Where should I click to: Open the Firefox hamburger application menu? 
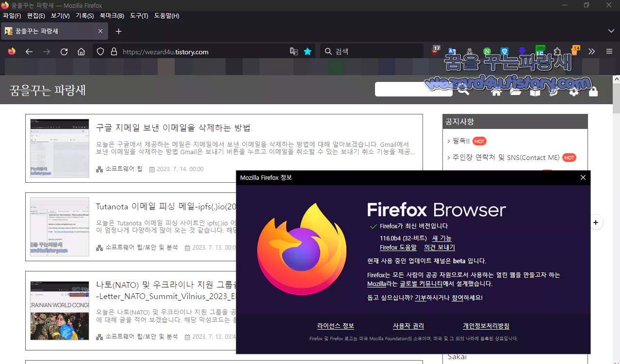(x=609, y=51)
